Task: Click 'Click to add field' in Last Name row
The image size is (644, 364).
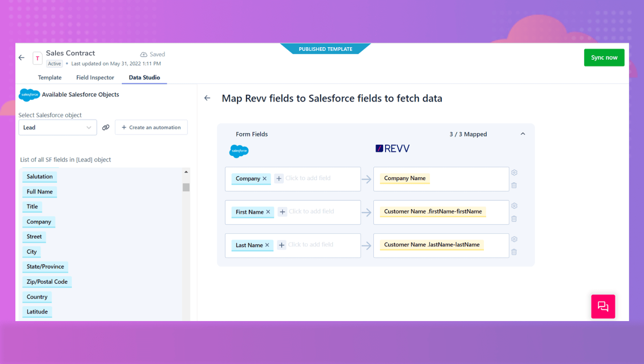Action: pyautogui.click(x=311, y=245)
